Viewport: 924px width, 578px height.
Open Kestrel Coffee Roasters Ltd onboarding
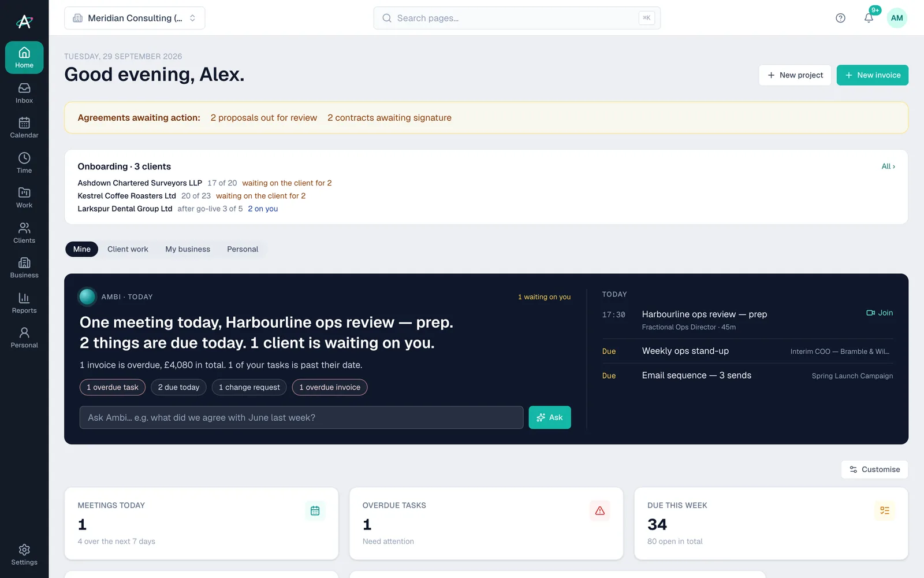(x=126, y=196)
